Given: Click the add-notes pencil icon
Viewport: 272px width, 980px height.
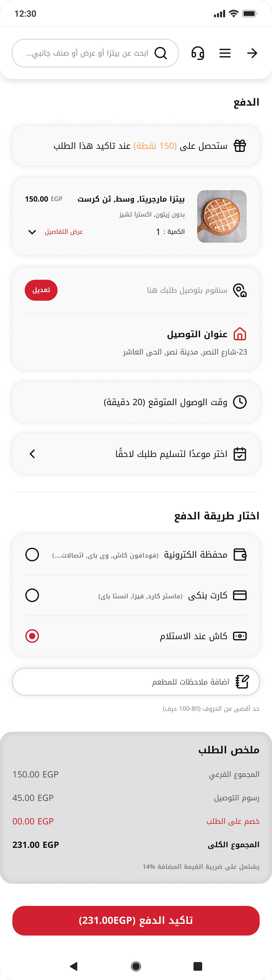Looking at the screenshot, I should (242, 682).
